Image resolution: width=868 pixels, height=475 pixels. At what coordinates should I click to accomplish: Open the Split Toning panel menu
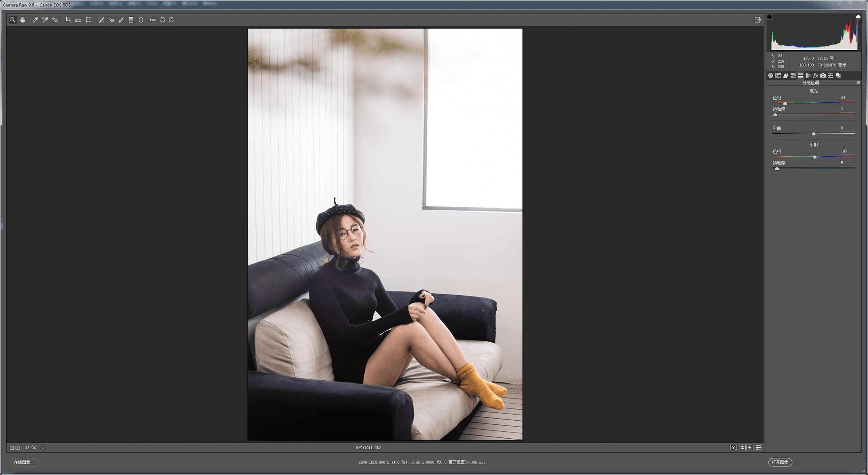(x=858, y=83)
